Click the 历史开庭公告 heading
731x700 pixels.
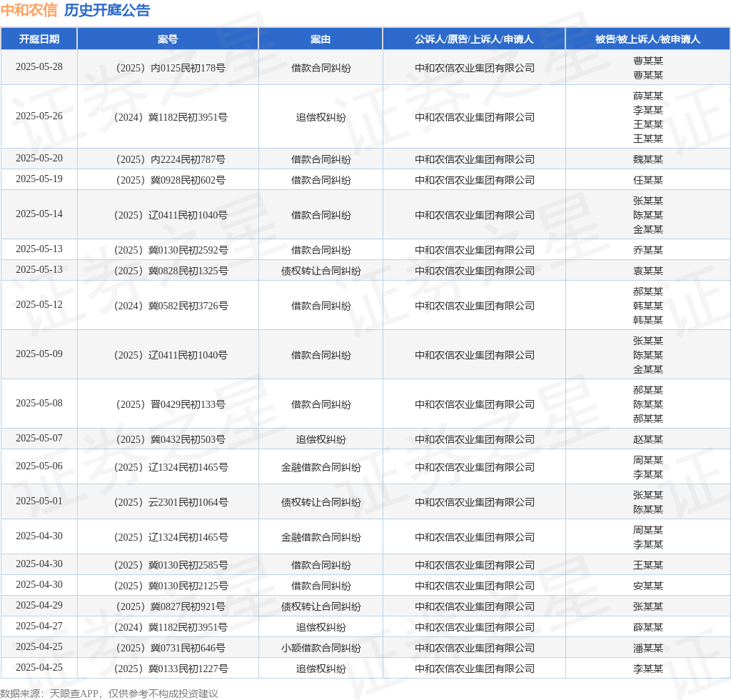[x=107, y=10]
